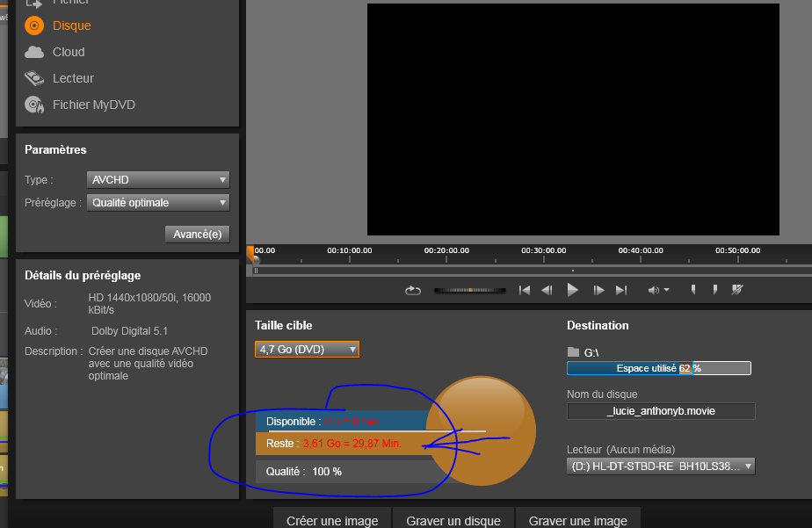Open the Préréglage dropdown Qualité optimale

(158, 202)
